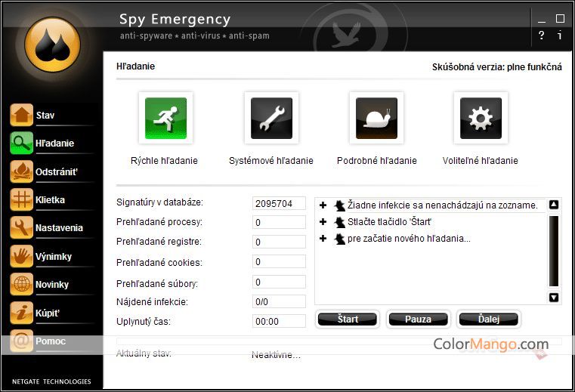Click the question mark help icon
This screenshot has height=392, width=575.
[x=541, y=35]
